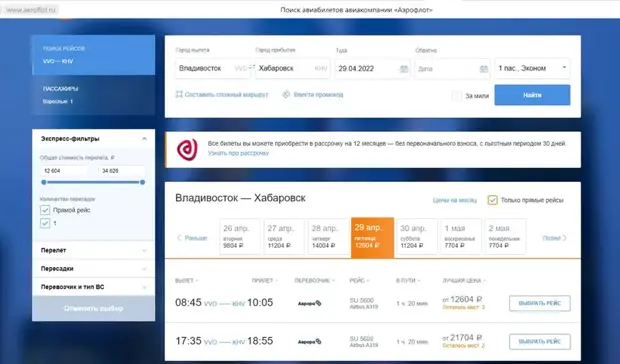This screenshot has width=620, height=364.
Task: Open 'Составить сложный маршрут' link
Action: tap(226, 95)
